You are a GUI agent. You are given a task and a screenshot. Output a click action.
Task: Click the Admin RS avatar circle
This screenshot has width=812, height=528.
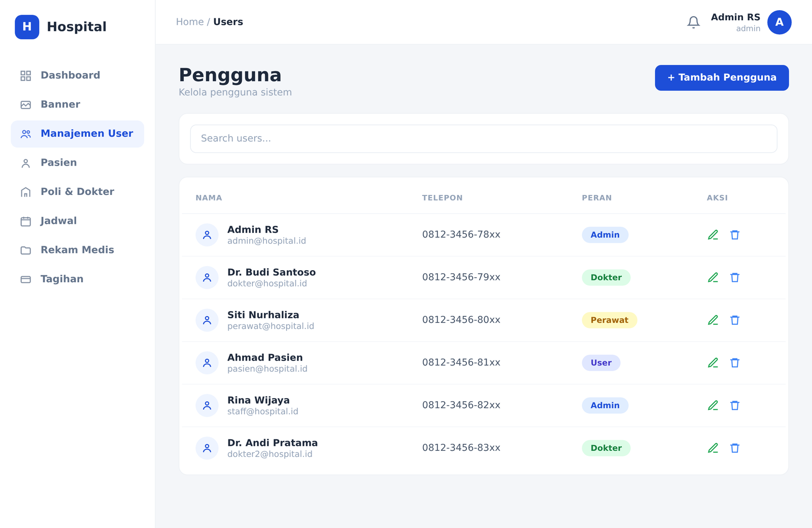[x=779, y=22]
